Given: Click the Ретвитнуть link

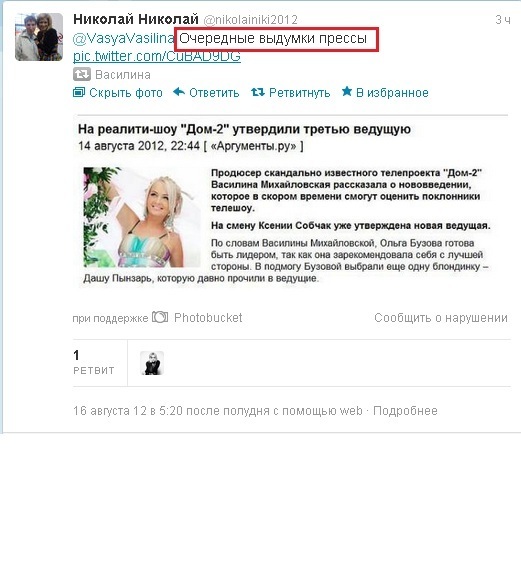Looking at the screenshot, I should 299,93.
